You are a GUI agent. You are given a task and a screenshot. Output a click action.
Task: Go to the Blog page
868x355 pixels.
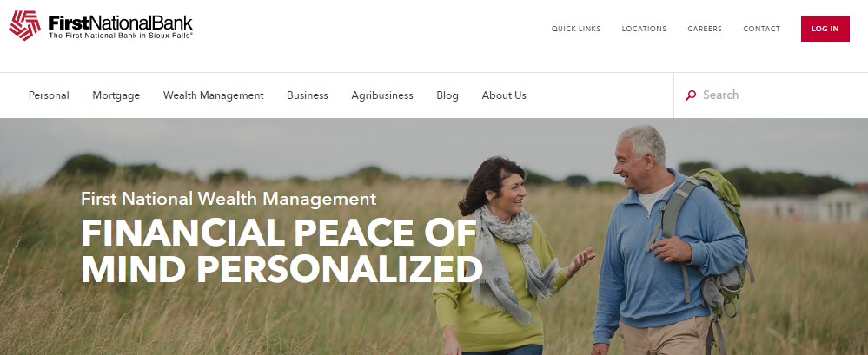(447, 95)
